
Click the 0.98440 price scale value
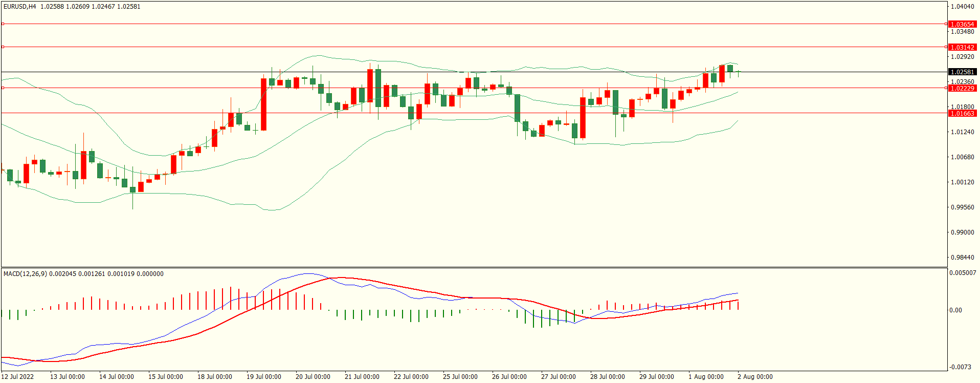(962, 258)
